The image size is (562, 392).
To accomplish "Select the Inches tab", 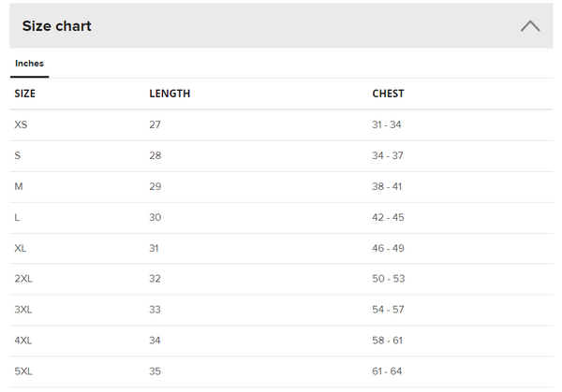I will (x=29, y=64).
